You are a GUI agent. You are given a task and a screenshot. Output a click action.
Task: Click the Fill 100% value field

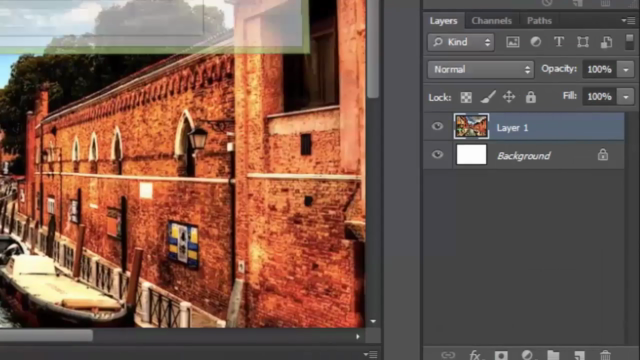click(x=599, y=97)
